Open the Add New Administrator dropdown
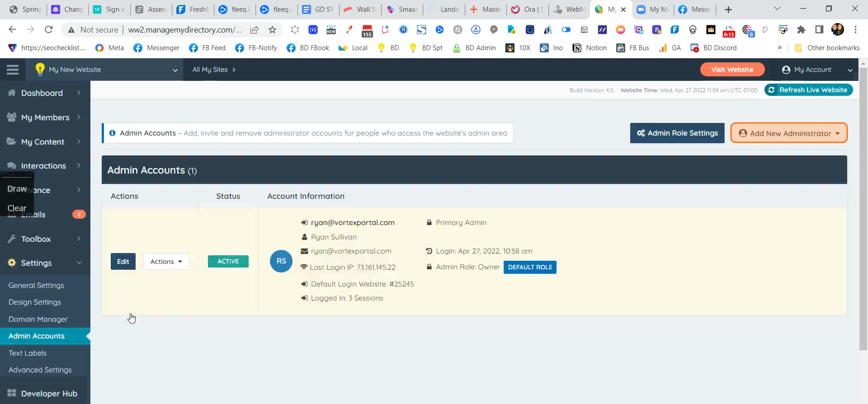 coord(789,133)
